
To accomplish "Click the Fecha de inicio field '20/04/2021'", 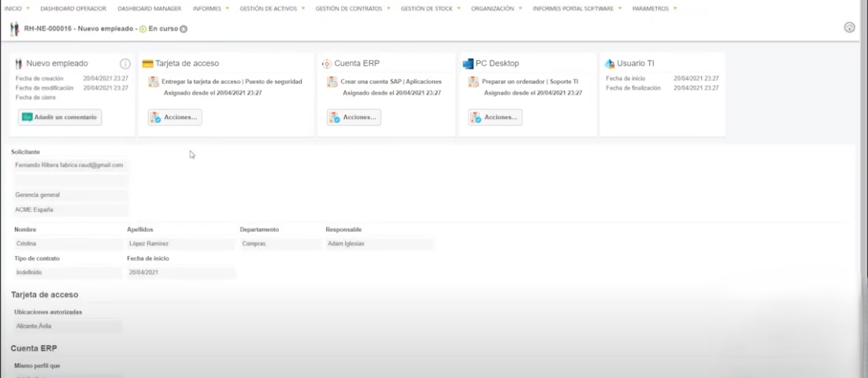I will [182, 272].
